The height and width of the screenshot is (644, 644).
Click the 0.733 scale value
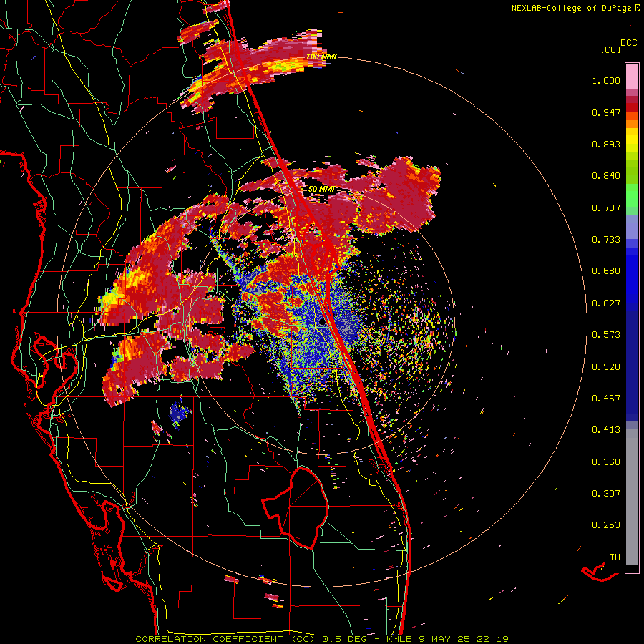point(606,240)
